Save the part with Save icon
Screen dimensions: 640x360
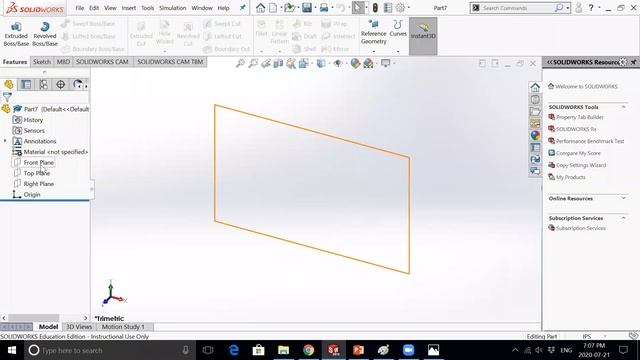pyautogui.click(x=307, y=8)
